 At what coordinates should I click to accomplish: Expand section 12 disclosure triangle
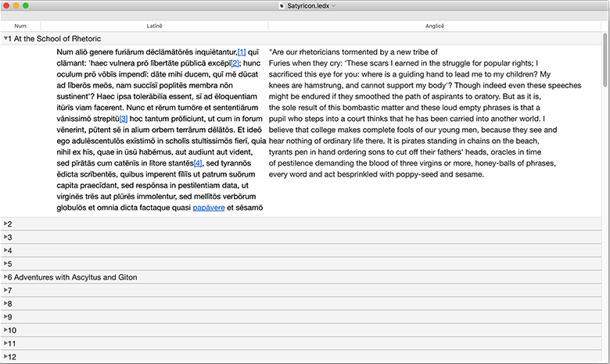pyautogui.click(x=5, y=356)
